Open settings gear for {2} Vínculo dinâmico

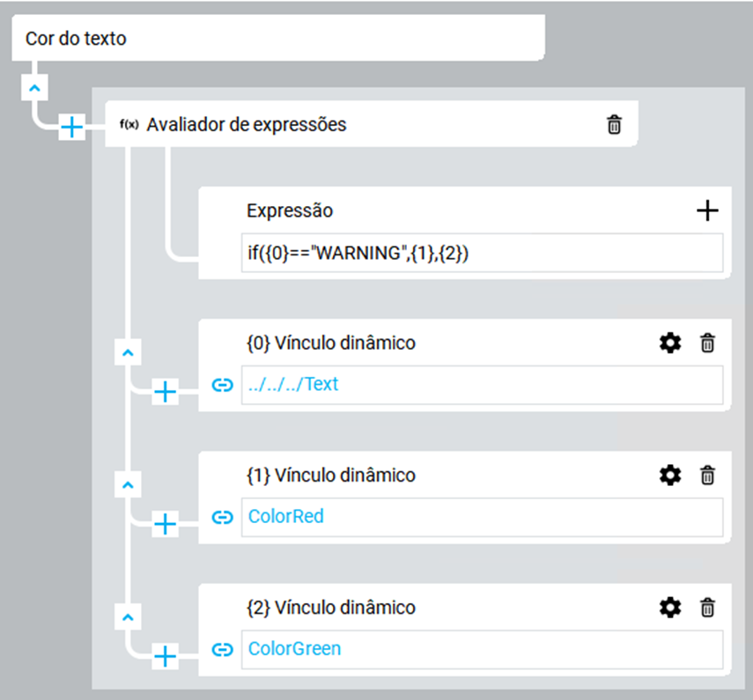pos(670,608)
